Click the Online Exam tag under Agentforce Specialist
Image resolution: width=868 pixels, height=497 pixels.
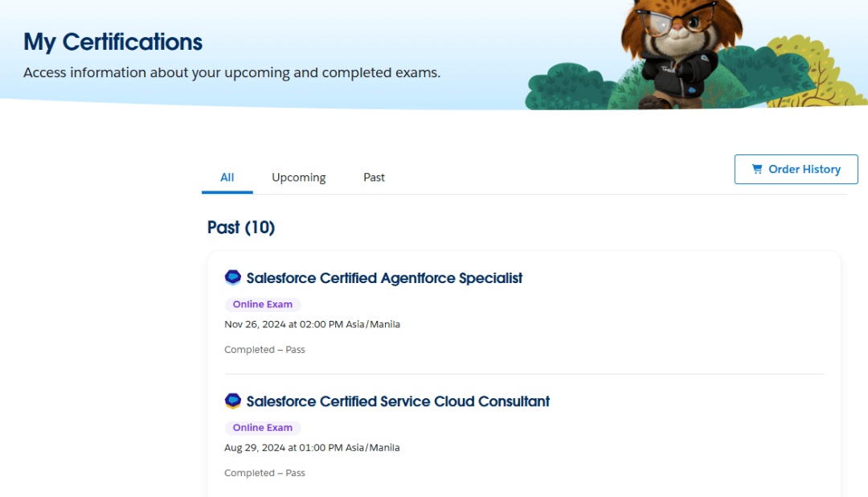click(x=262, y=304)
